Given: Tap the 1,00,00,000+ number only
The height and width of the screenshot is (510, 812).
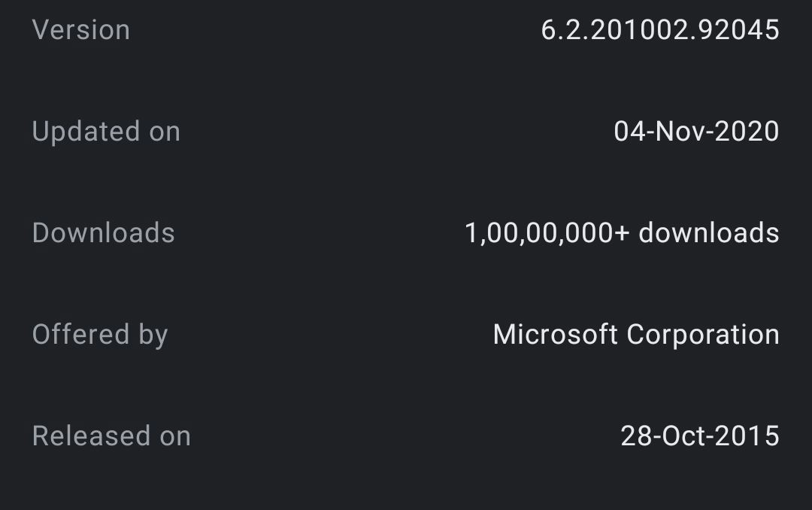Looking at the screenshot, I should click(x=547, y=233).
